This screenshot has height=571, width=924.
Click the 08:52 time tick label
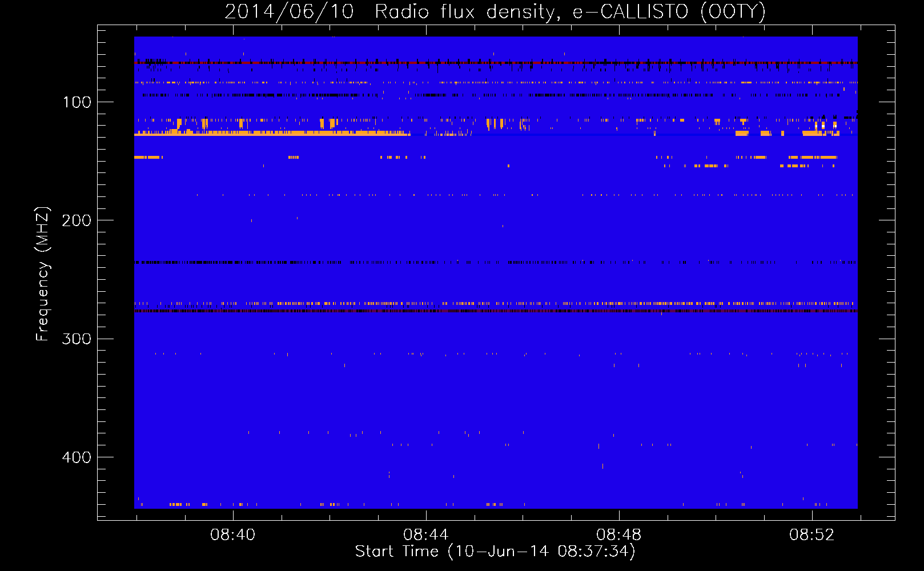pos(812,535)
